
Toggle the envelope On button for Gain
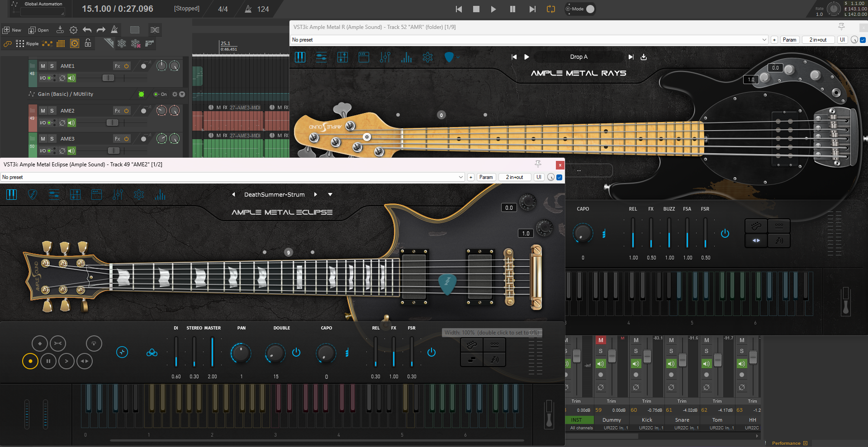point(160,94)
